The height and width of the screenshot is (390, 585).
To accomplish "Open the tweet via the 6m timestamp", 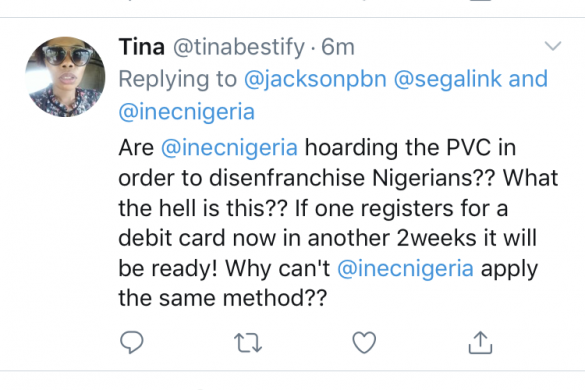I will pyautogui.click(x=338, y=47).
